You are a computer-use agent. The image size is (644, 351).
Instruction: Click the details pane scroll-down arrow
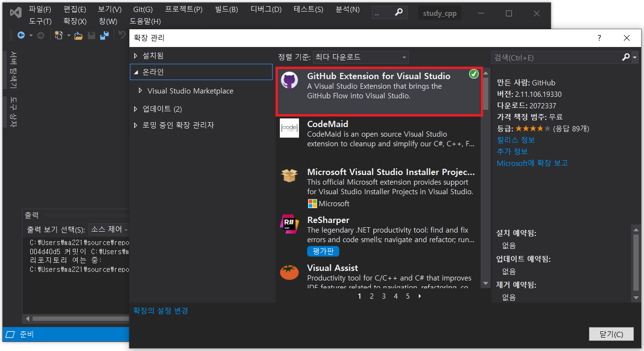636,298
